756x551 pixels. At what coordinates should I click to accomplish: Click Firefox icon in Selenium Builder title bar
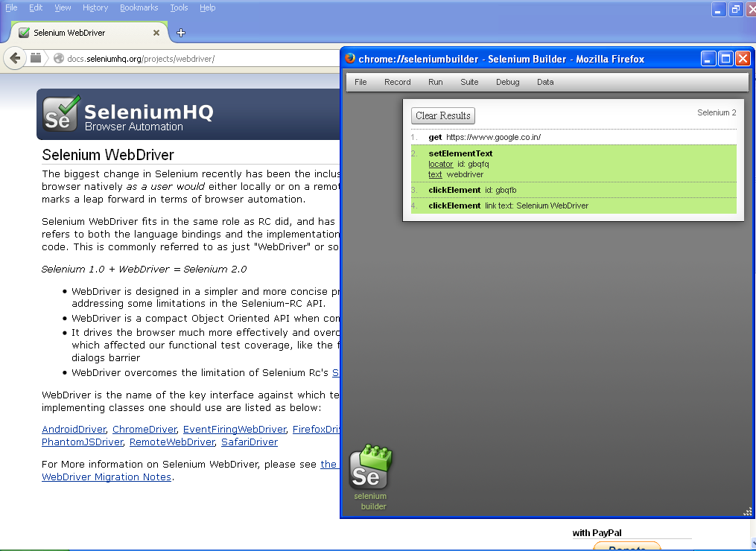[x=350, y=58]
